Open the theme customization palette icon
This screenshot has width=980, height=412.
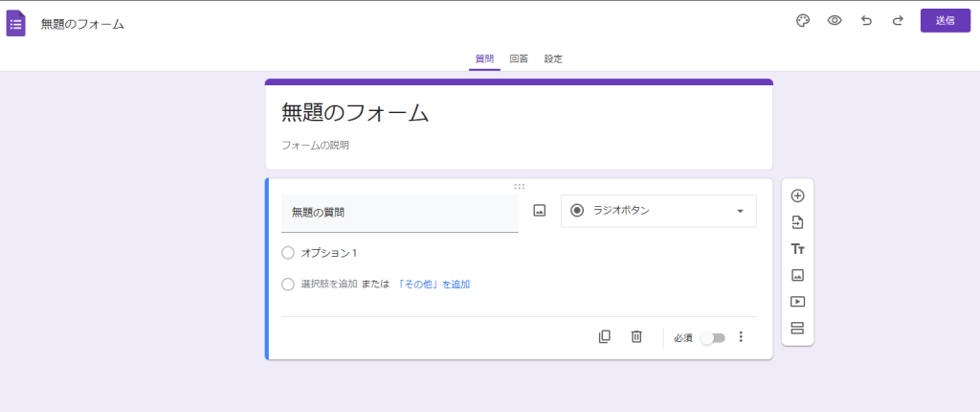[803, 20]
